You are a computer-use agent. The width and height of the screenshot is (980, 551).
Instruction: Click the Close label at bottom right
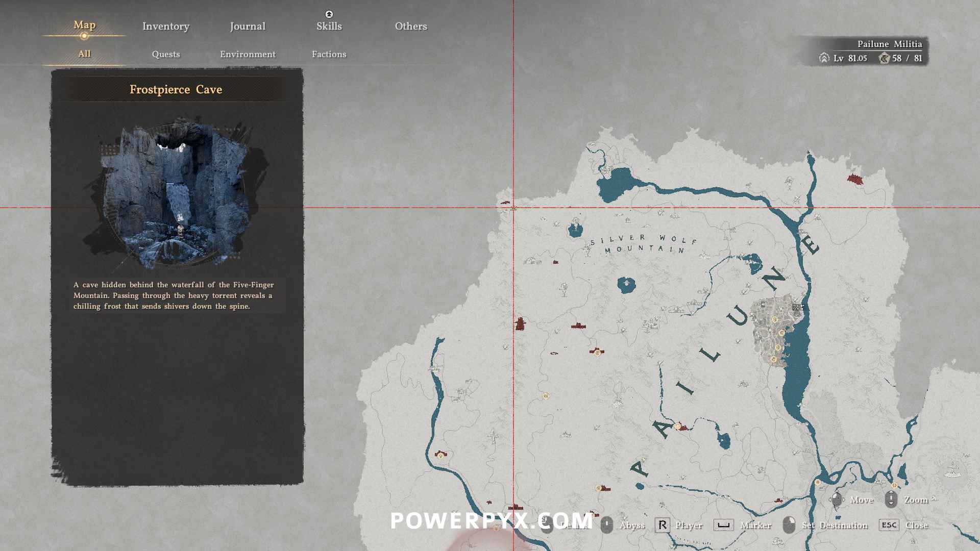pyautogui.click(x=916, y=525)
